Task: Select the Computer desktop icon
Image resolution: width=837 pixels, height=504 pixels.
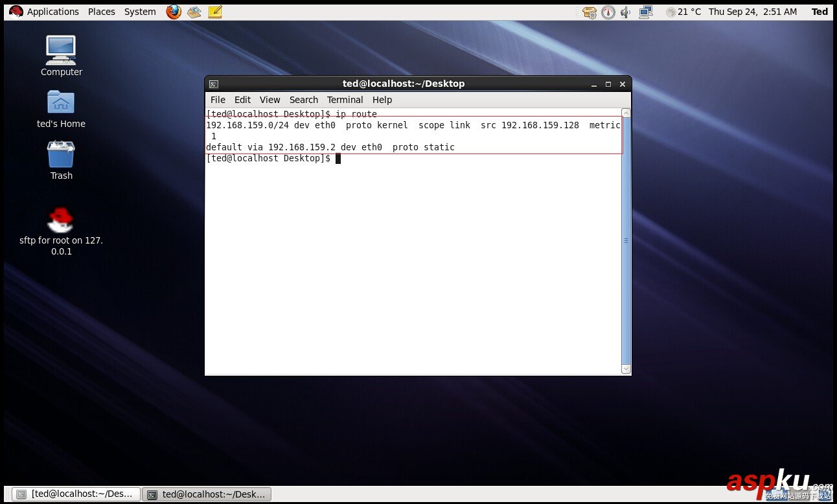Action: pyautogui.click(x=61, y=56)
